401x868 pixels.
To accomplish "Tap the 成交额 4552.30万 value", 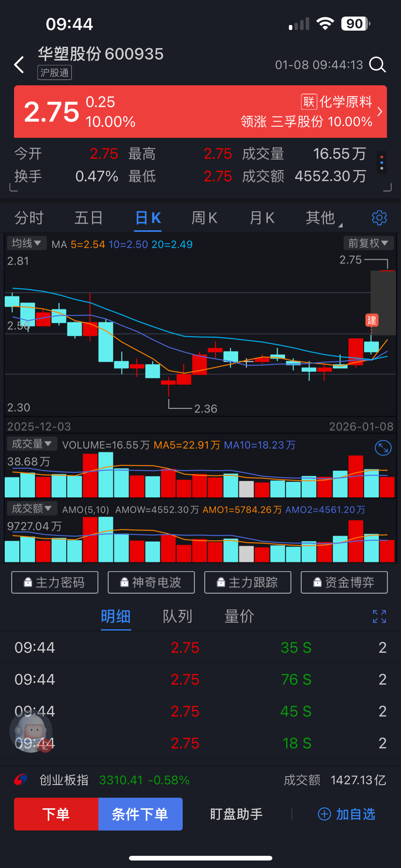I will 330,176.
